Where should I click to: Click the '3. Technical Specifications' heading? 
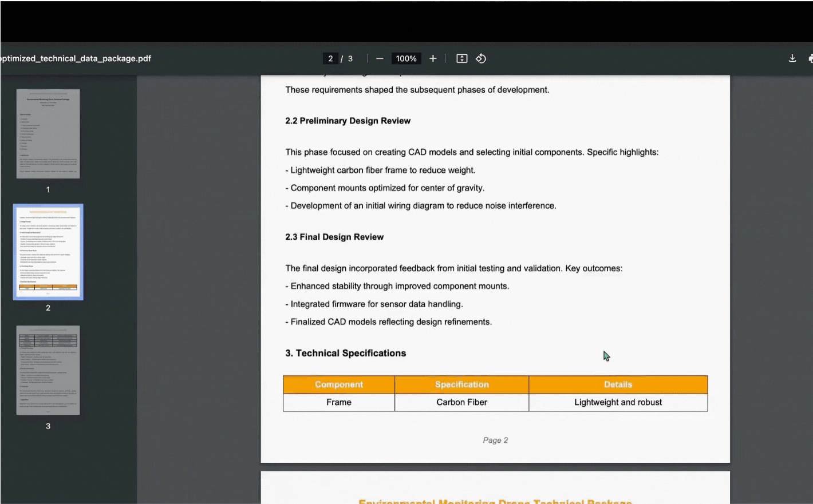[x=345, y=353]
